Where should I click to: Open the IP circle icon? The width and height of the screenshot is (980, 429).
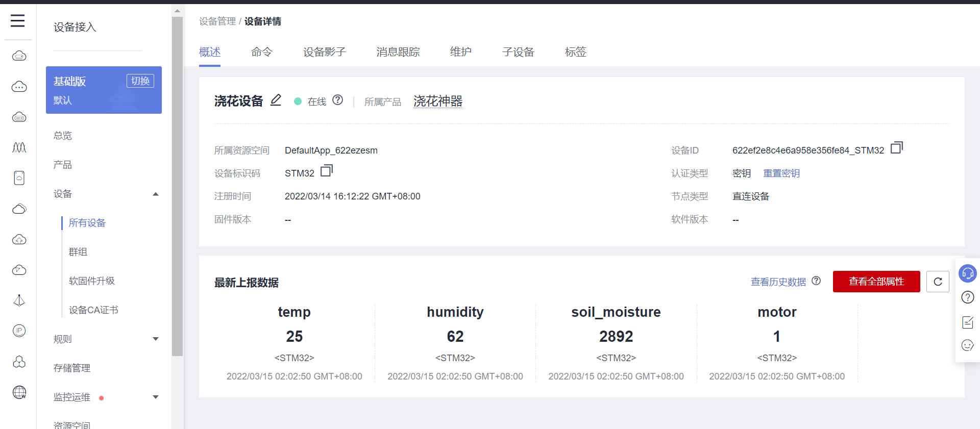(x=19, y=331)
